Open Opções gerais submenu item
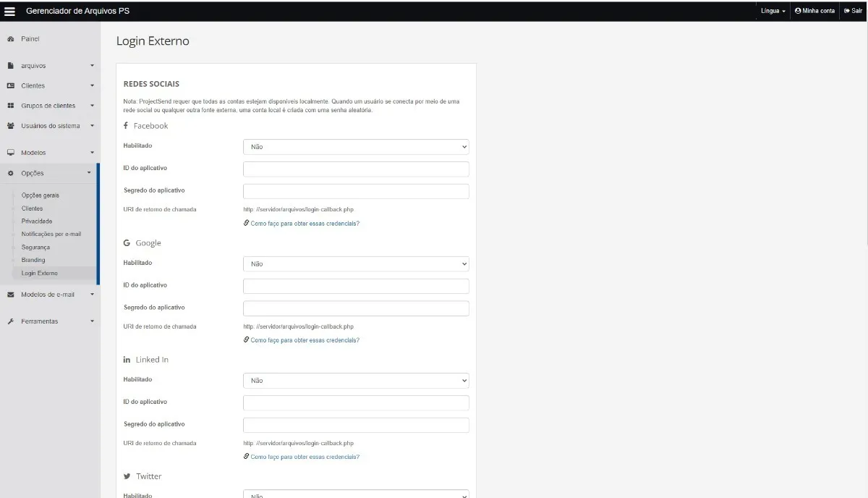Image resolution: width=868 pixels, height=498 pixels. [x=41, y=195]
